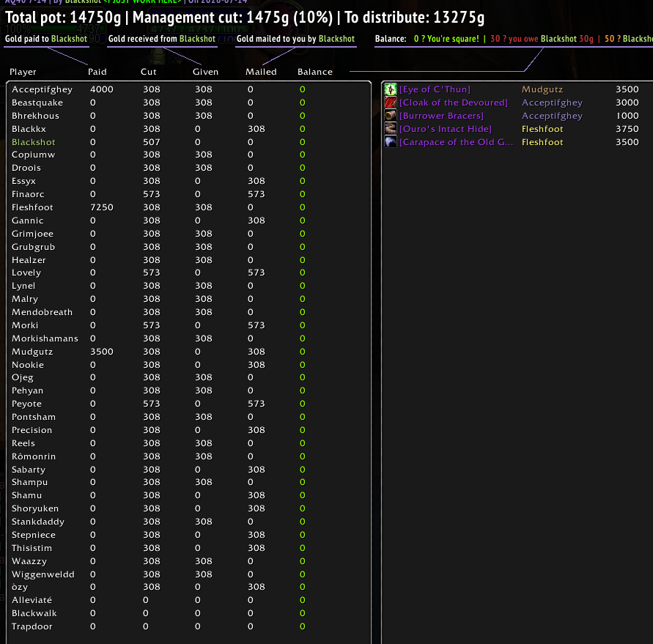
Task: Click the 'Gold mailed to you by Blackshot' label
Action: (295, 39)
